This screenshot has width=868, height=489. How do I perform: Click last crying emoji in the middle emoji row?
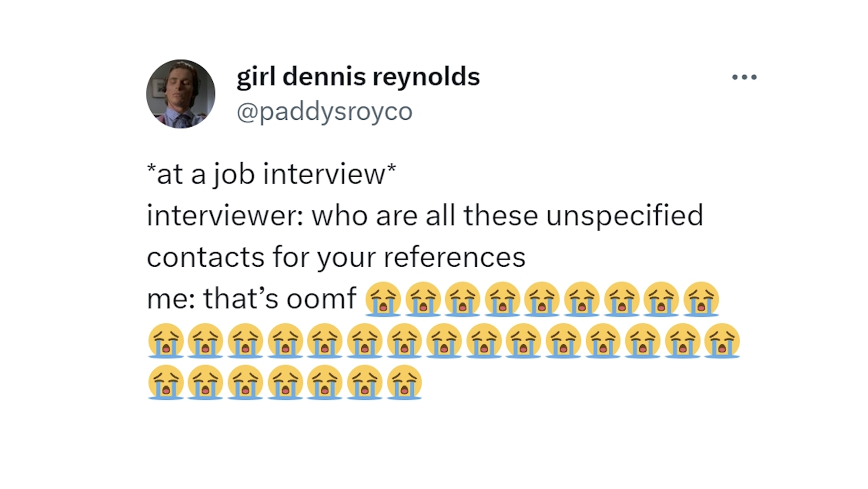pyautogui.click(x=722, y=341)
